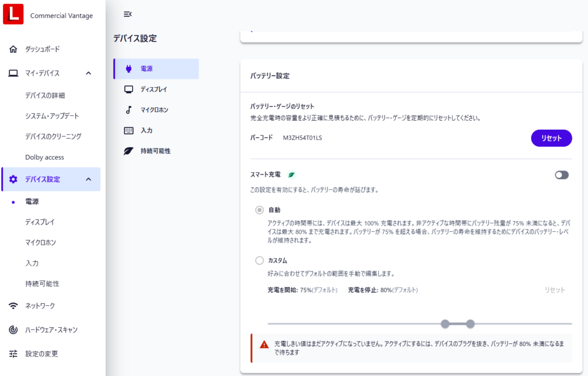Collapse the デバイス設定 section chevron
This screenshot has height=376, width=588.
coord(88,179)
